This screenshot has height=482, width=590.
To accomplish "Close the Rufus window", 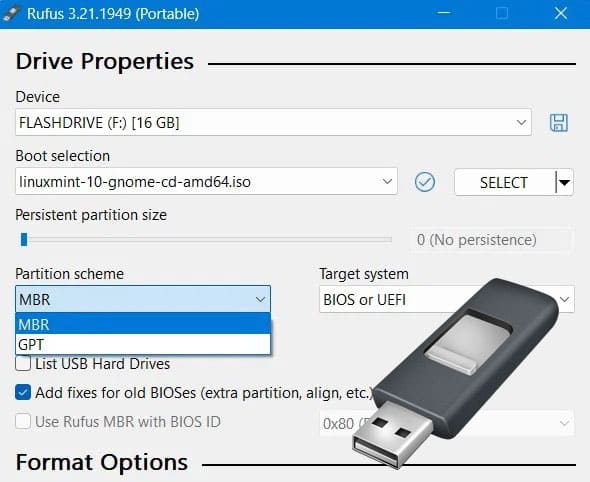I will tap(561, 14).
